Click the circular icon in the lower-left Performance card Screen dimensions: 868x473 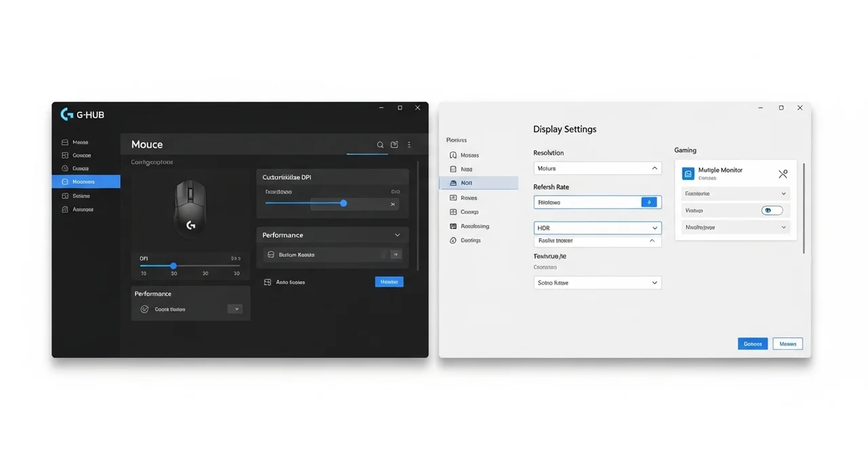click(144, 309)
